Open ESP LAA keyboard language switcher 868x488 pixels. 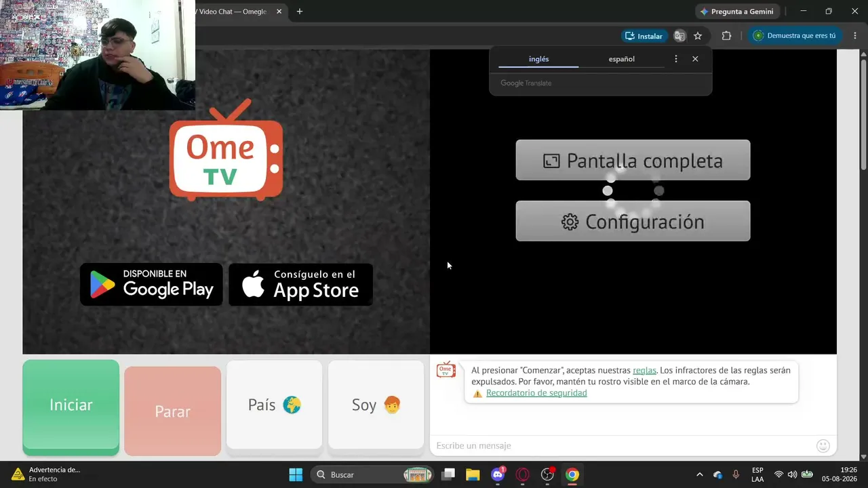[757, 474]
